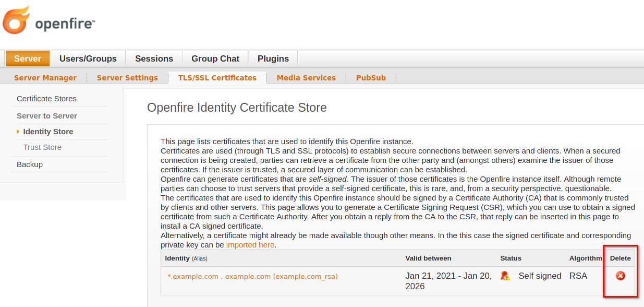The height and width of the screenshot is (307, 644).
Task: Click the Openfire Identity Certificate Store heading
Action: pos(237,108)
